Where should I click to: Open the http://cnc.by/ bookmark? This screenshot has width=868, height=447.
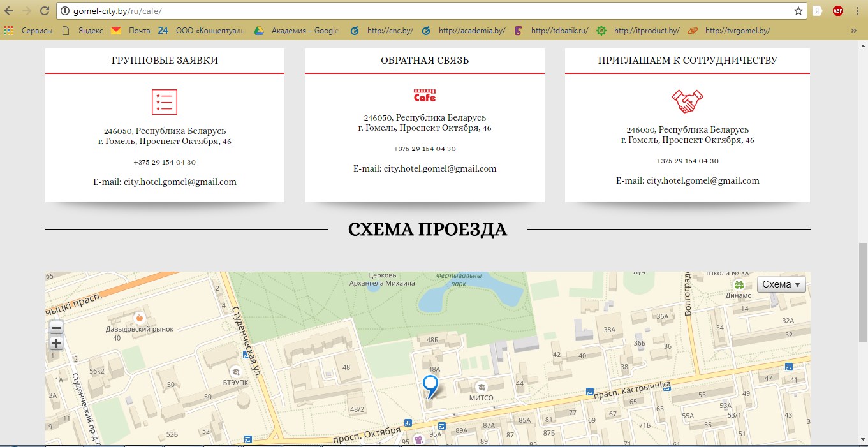click(x=382, y=30)
